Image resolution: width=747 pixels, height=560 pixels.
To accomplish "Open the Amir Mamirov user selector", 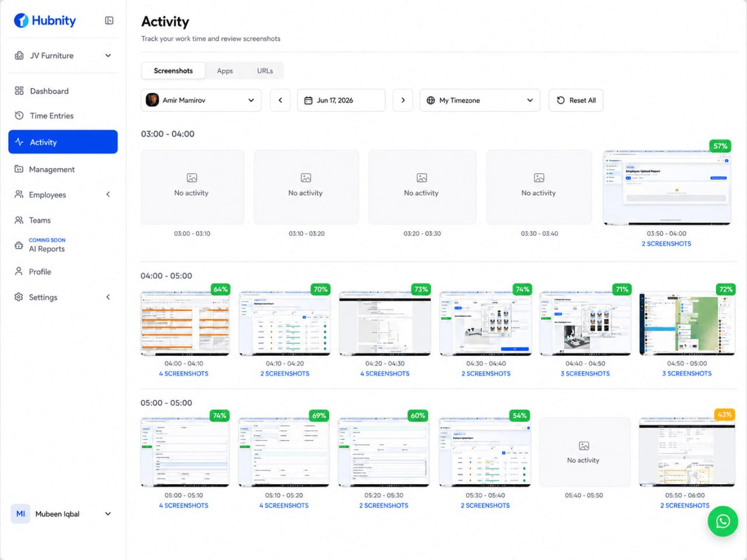I will click(201, 100).
